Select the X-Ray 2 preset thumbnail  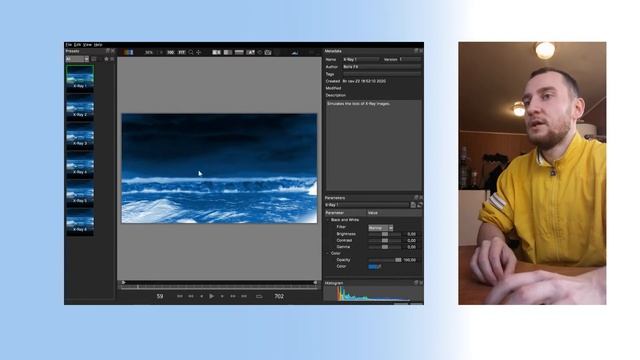(x=80, y=107)
